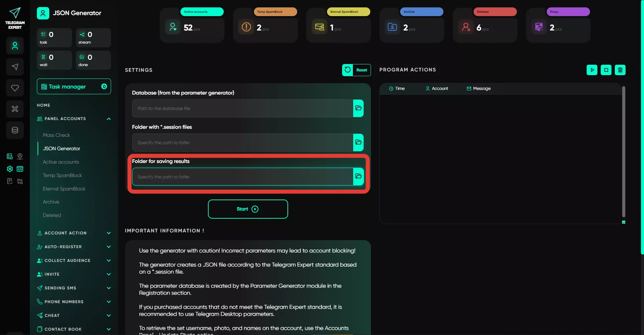
Task: Select JSON Generator in sidebar
Action: (x=61, y=149)
